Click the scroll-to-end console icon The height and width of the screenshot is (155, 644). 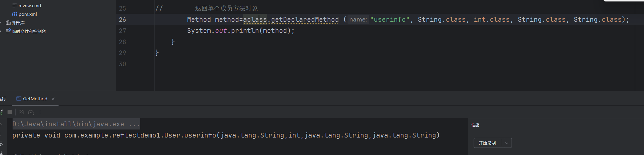[x=1, y=153]
